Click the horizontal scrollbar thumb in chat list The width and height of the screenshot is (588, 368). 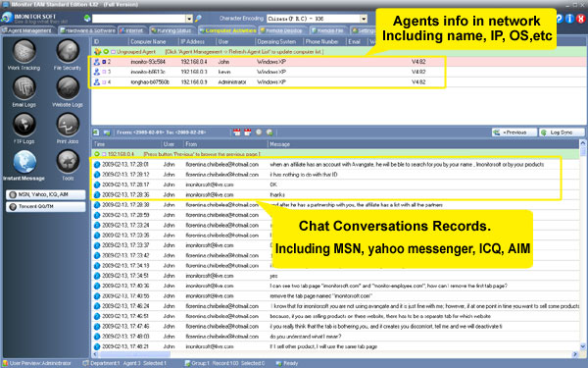134,354
